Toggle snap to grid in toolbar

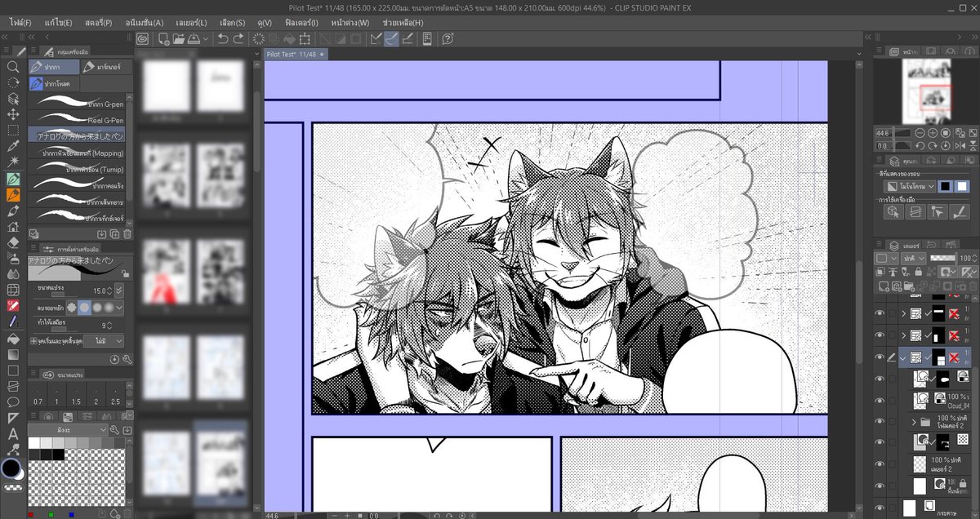click(x=408, y=38)
